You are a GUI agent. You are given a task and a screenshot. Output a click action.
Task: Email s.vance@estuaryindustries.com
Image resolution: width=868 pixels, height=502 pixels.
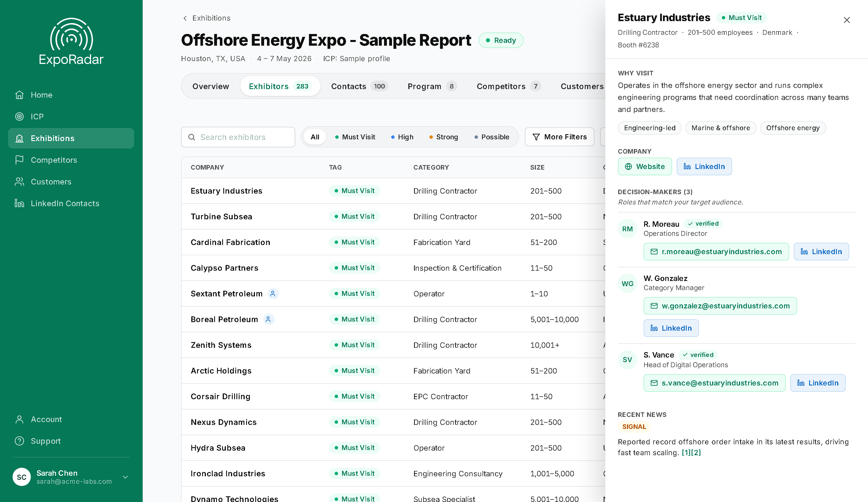(714, 383)
